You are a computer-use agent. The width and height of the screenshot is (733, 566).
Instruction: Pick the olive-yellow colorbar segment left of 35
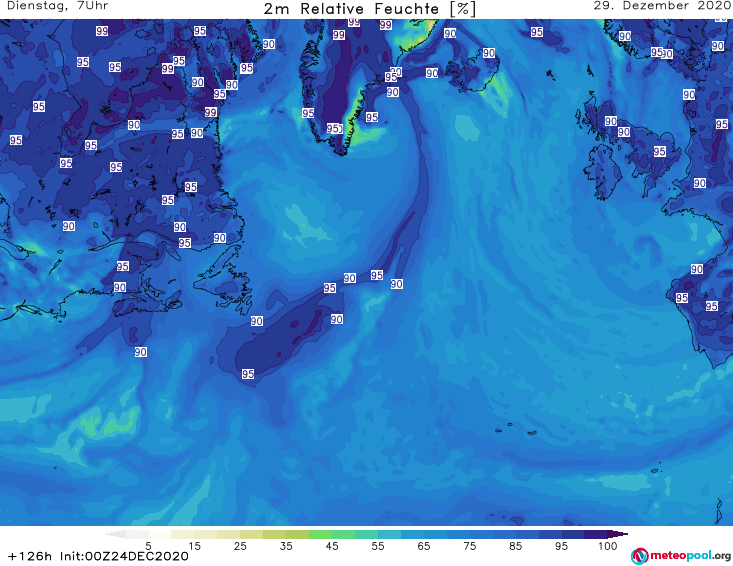[274, 534]
